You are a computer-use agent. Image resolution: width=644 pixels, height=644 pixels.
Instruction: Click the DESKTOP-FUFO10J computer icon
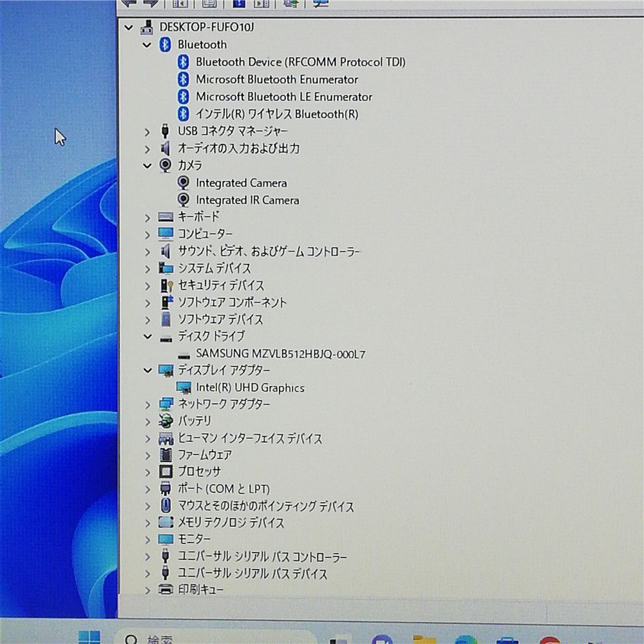pyautogui.click(x=147, y=27)
